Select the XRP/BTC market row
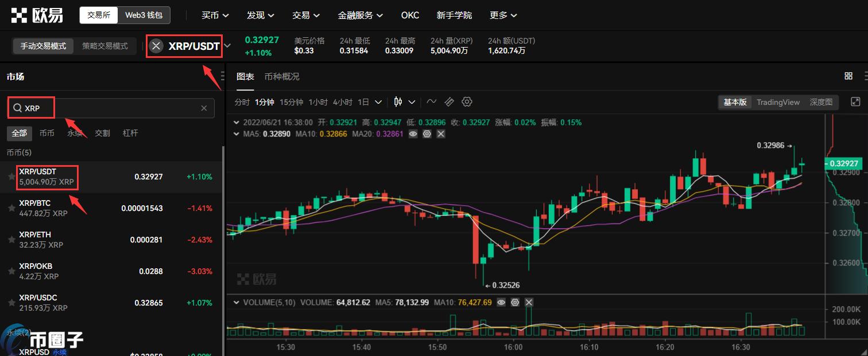 pos(111,208)
